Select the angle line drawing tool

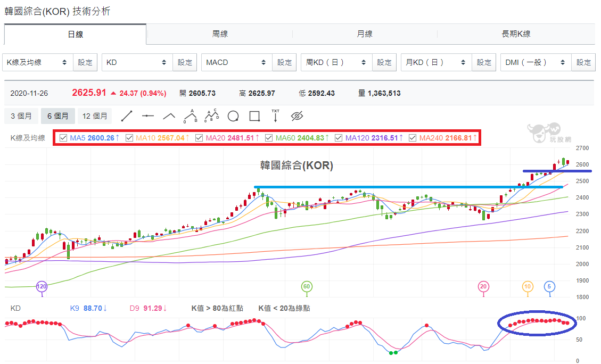pos(169,116)
